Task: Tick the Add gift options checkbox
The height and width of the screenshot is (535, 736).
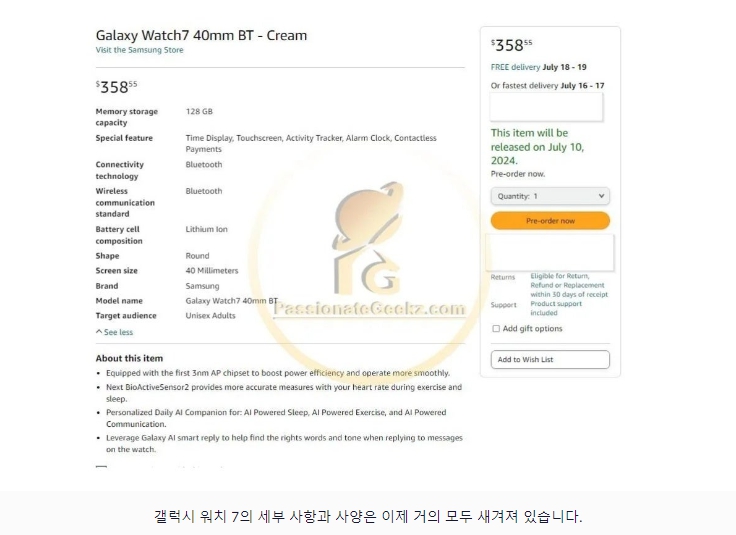Action: [496, 329]
